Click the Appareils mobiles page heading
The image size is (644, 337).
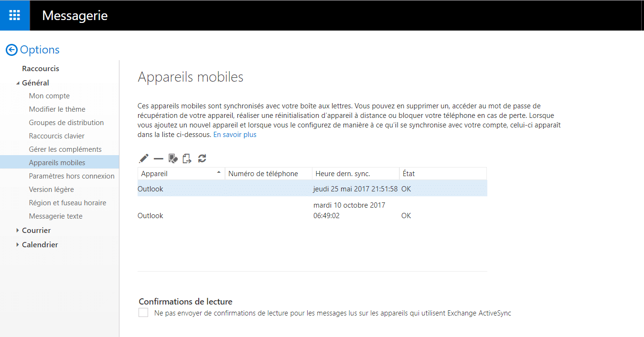tap(191, 77)
